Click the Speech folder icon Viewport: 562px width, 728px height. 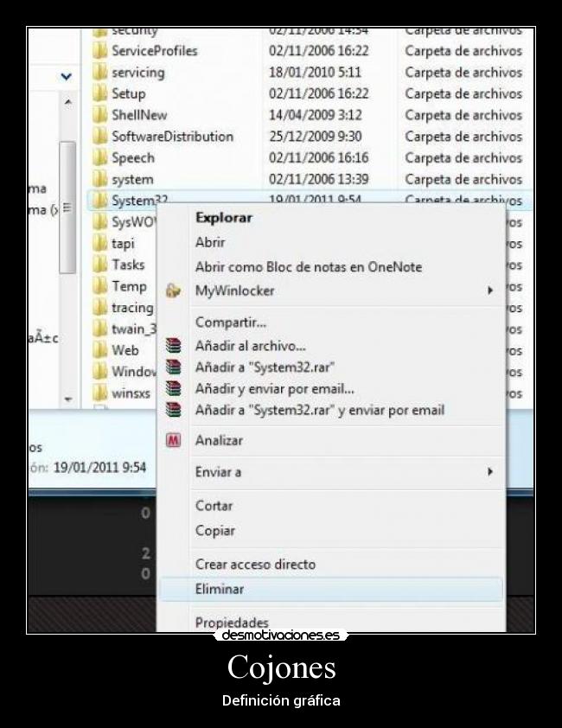coord(99,158)
